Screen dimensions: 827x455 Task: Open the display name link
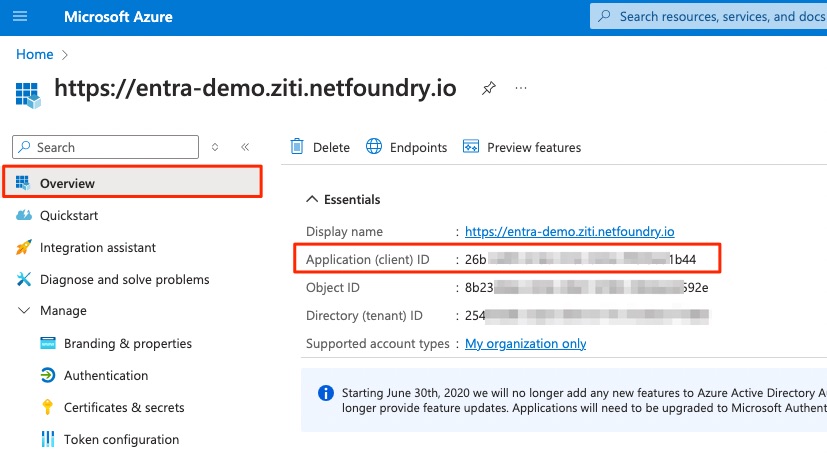[x=570, y=231]
